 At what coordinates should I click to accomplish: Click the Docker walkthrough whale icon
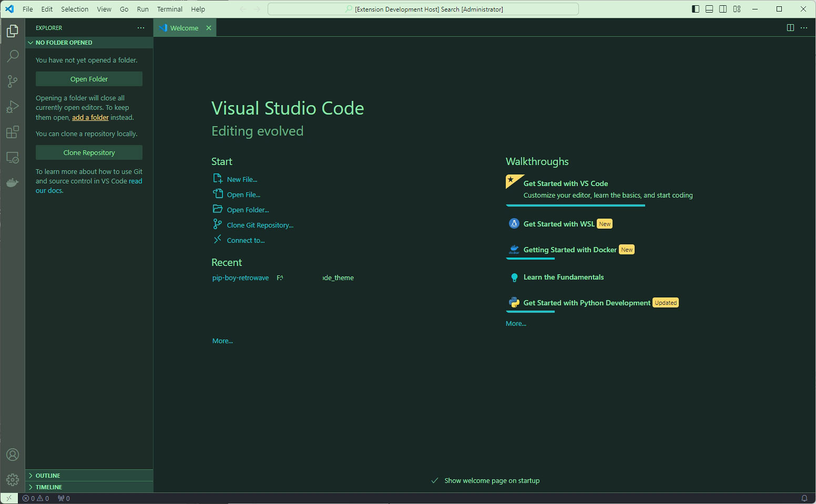point(514,250)
